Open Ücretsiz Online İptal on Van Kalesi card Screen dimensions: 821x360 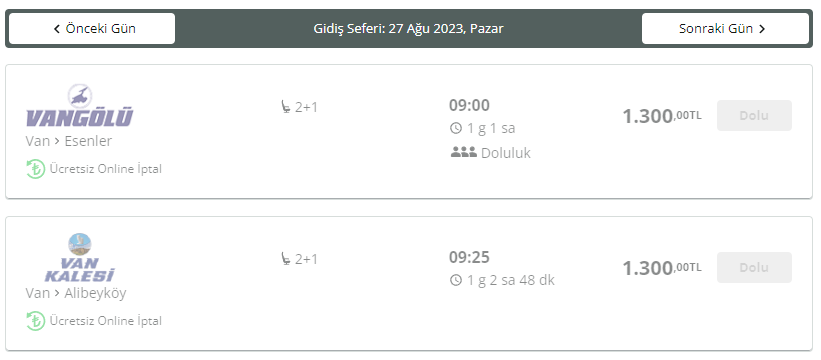[106, 321]
